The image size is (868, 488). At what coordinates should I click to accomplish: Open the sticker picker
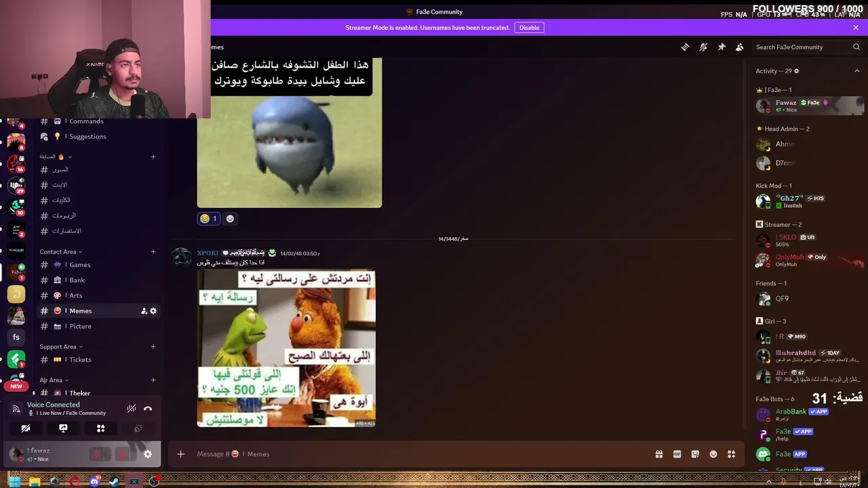[x=695, y=454]
